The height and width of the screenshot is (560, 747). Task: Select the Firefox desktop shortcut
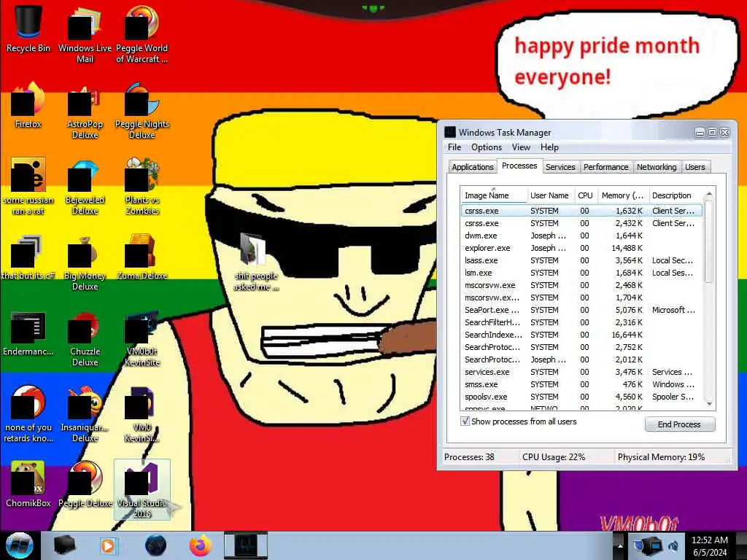[x=28, y=105]
